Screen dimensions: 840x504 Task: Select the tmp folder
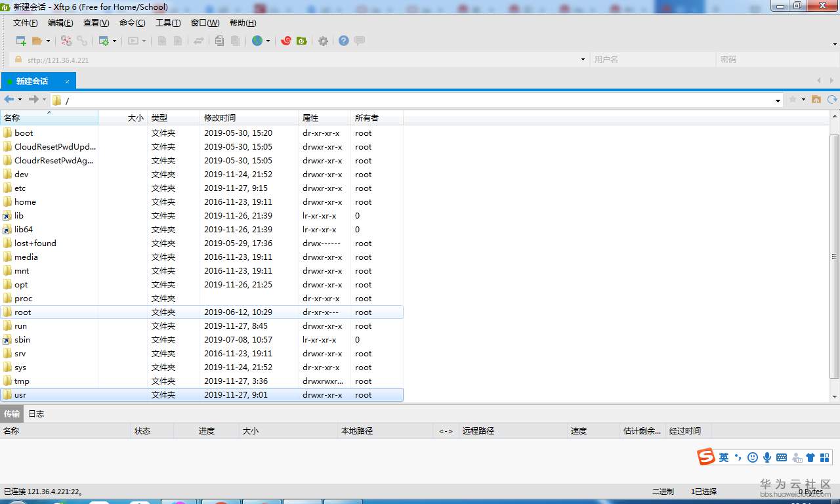click(201, 381)
